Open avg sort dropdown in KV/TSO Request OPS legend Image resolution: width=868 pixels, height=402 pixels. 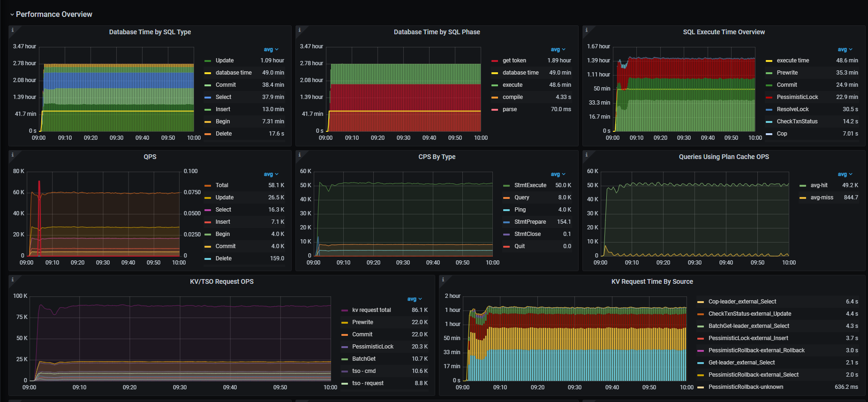pyautogui.click(x=414, y=299)
